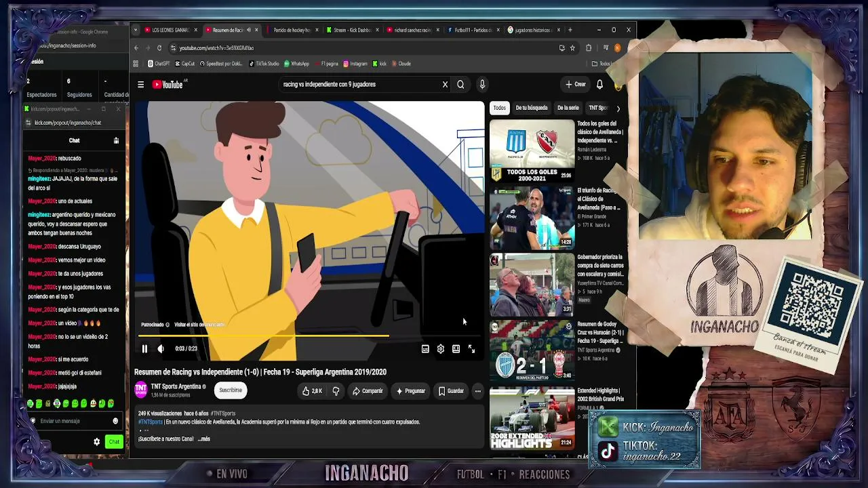Viewport: 868px width, 488px height.
Task: Like the video with 2,8 K likes
Action: (312, 391)
